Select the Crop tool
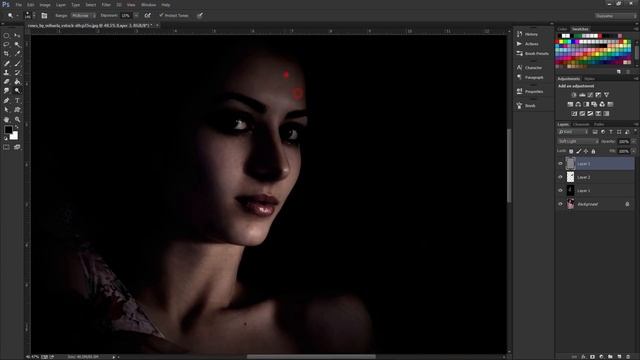 7,54
